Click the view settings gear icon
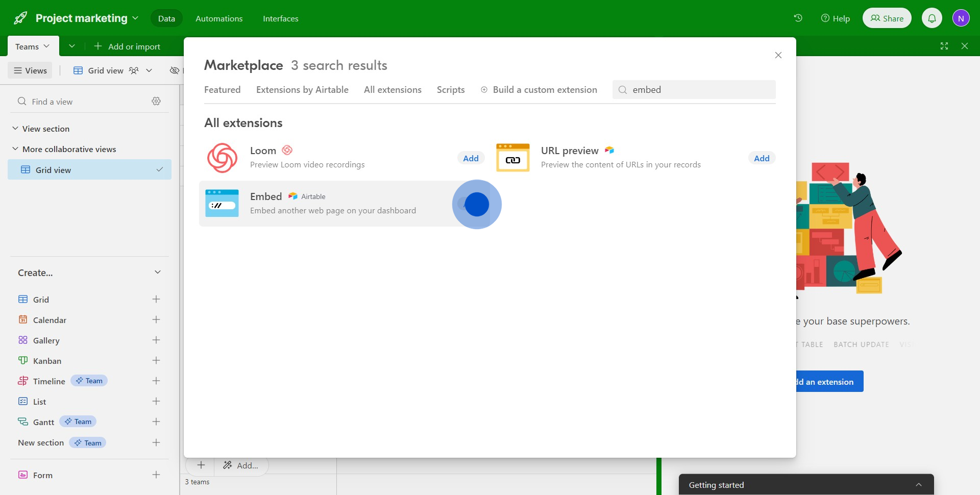Viewport: 980px width, 495px height. tap(156, 102)
